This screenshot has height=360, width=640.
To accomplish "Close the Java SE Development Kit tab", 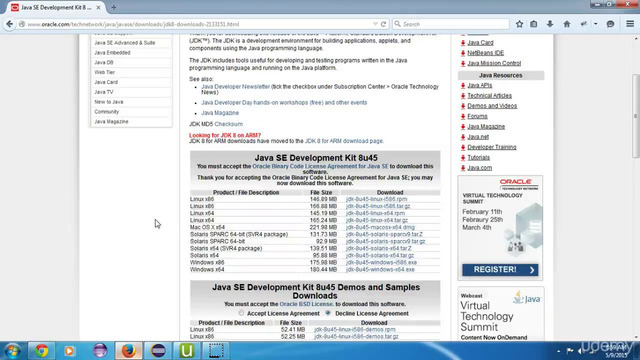I will [x=98, y=7].
